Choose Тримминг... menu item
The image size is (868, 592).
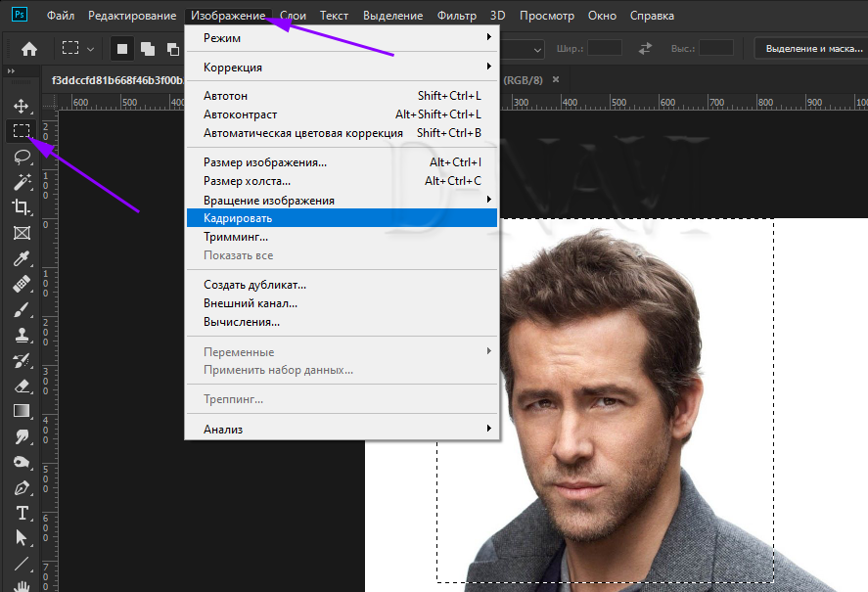coord(343,237)
